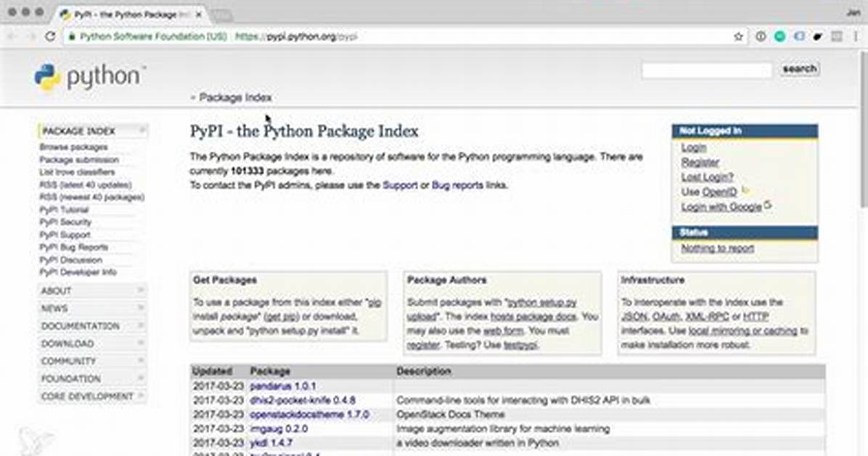This screenshot has width=868, height=456.
Task: Click the Python logo
Action: point(90,77)
